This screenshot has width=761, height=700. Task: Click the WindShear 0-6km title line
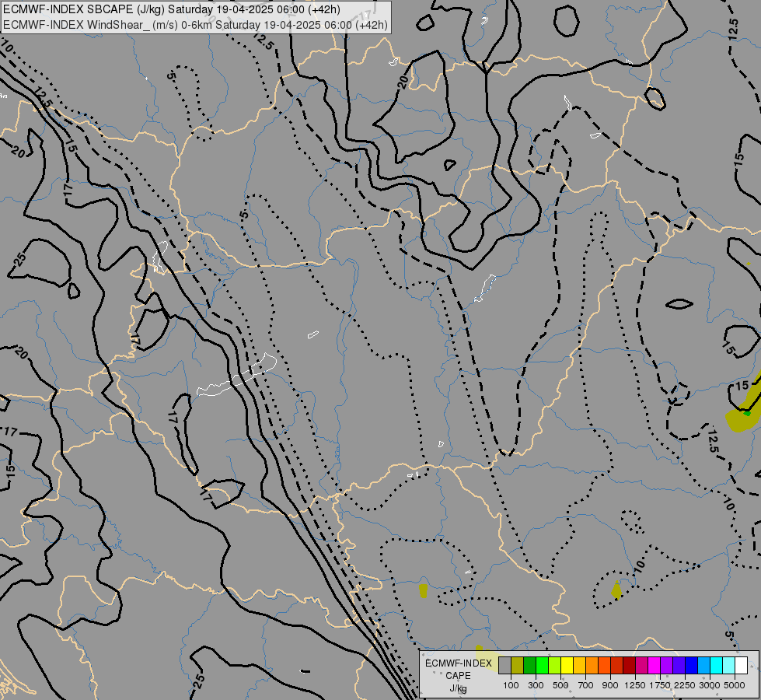click(195, 24)
